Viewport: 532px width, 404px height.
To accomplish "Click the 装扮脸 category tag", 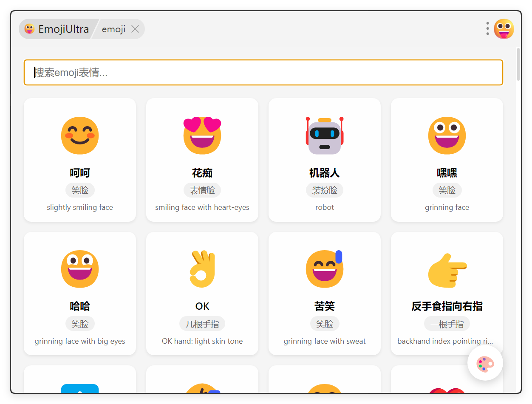I will point(325,190).
